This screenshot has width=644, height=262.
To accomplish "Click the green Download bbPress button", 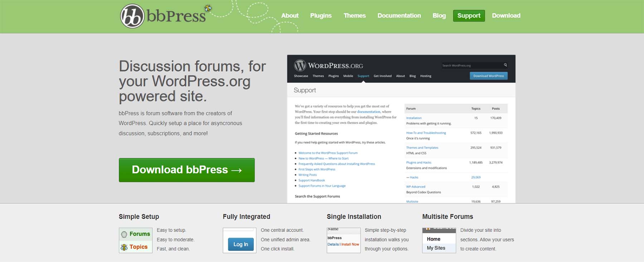I will coord(187,170).
